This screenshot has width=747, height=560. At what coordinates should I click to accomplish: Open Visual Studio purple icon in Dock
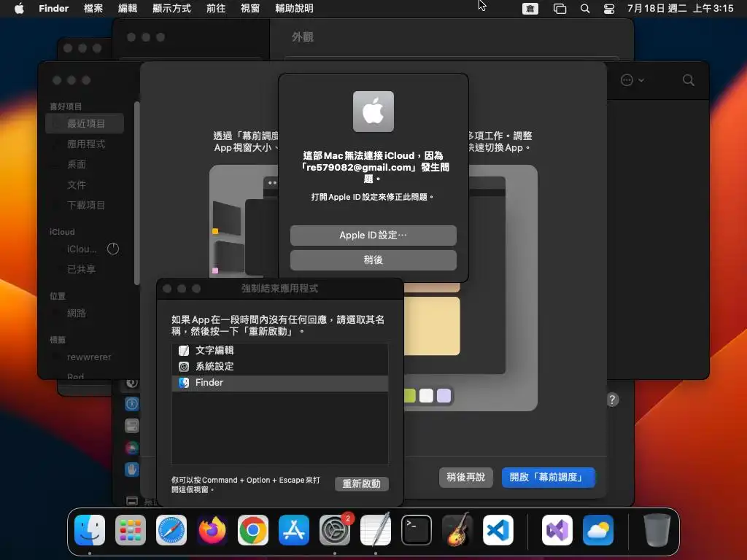point(557,530)
